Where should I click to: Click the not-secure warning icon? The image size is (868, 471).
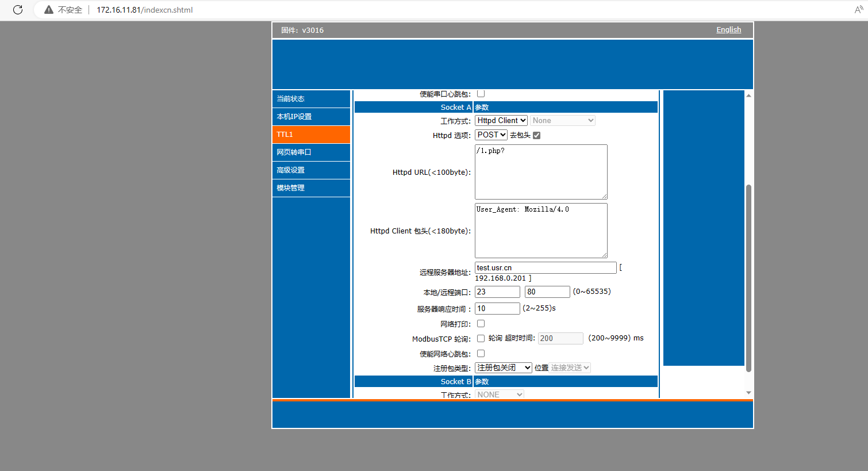click(49, 10)
